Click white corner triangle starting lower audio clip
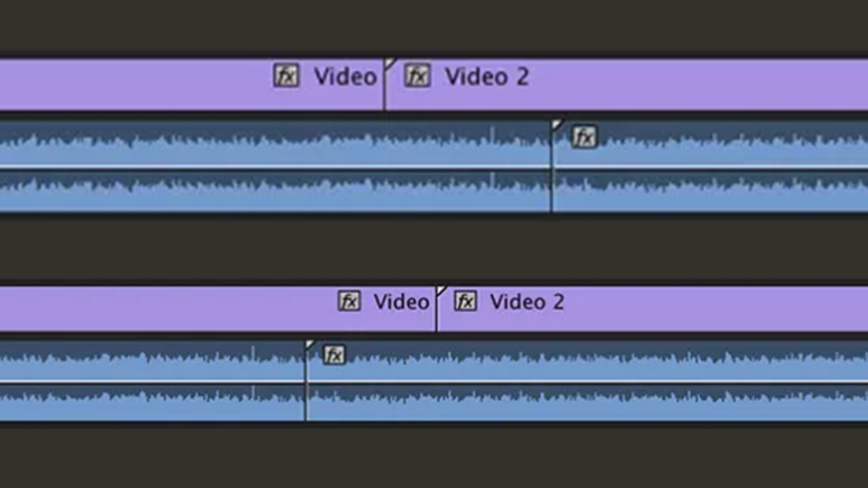 tap(310, 346)
